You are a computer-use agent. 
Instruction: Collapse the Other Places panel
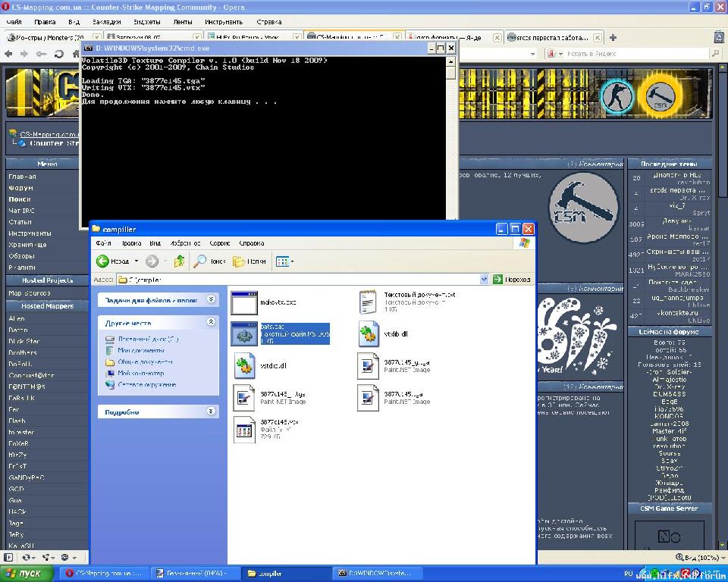click(211, 323)
